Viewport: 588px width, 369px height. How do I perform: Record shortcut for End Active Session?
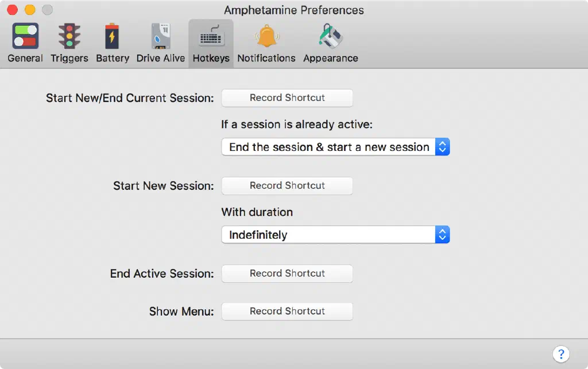[287, 274]
